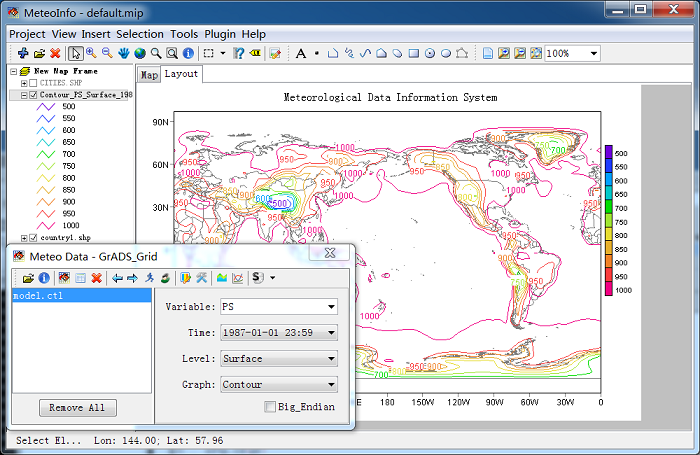Select the arrow pointer Select Elements tool
This screenshot has width=700, height=455.
click(75, 54)
